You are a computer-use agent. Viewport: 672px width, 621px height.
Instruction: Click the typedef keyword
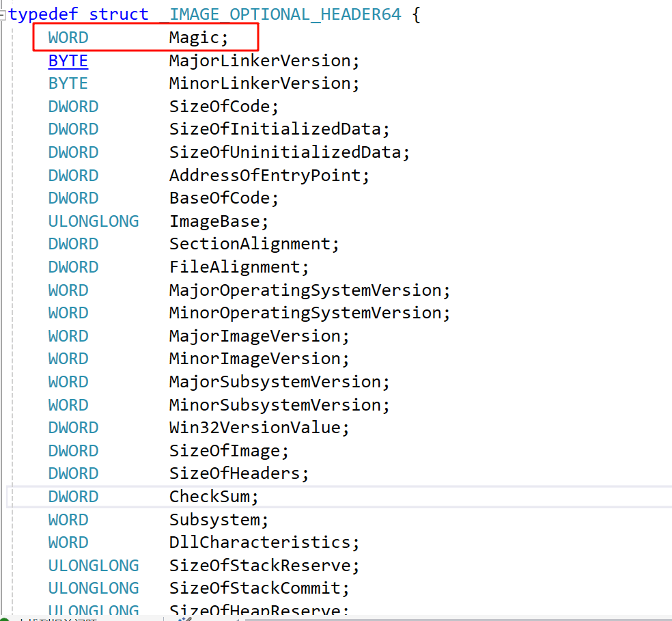click(42, 14)
